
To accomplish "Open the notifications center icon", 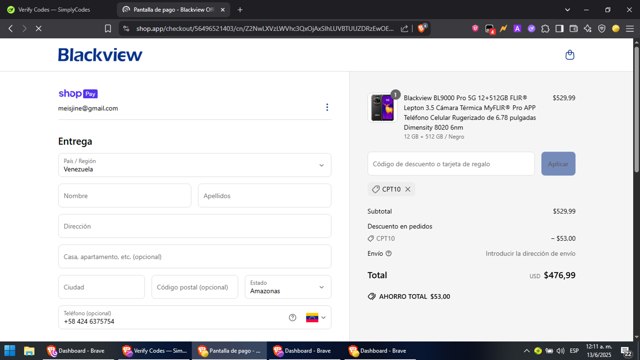I will point(626,351).
